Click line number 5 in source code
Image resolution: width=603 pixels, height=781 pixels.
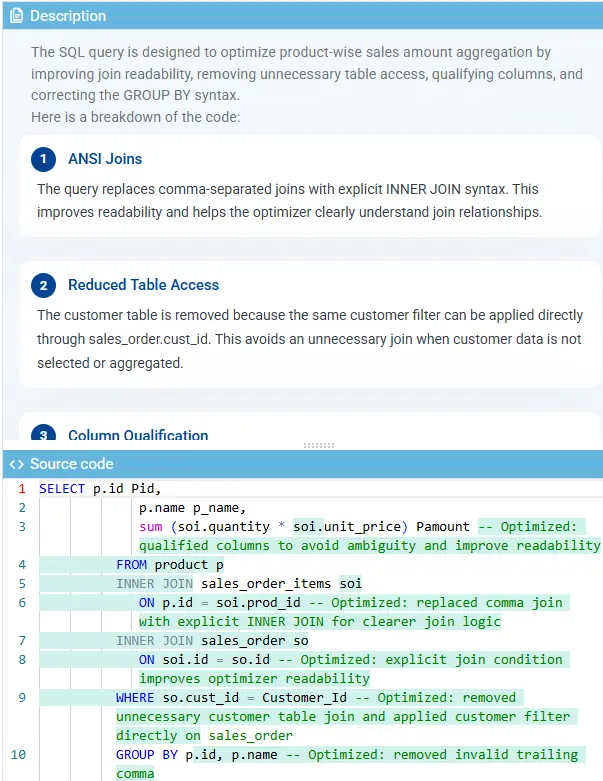[22, 583]
